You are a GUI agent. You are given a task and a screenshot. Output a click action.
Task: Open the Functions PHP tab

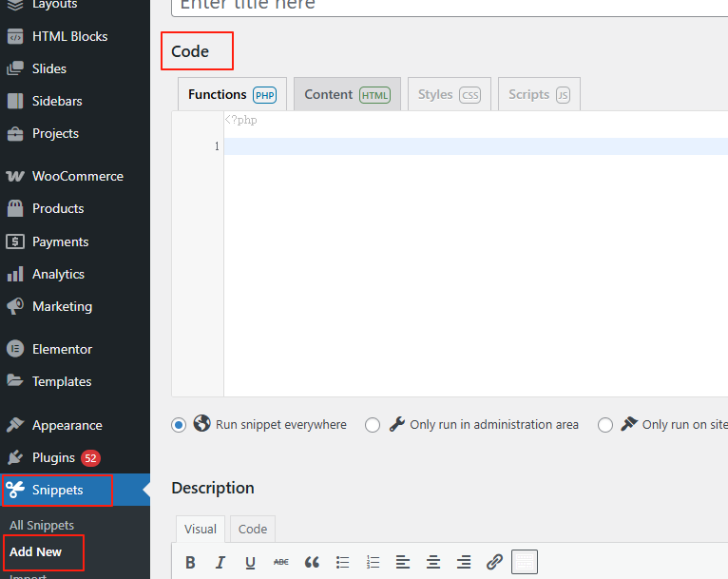pyautogui.click(x=231, y=94)
